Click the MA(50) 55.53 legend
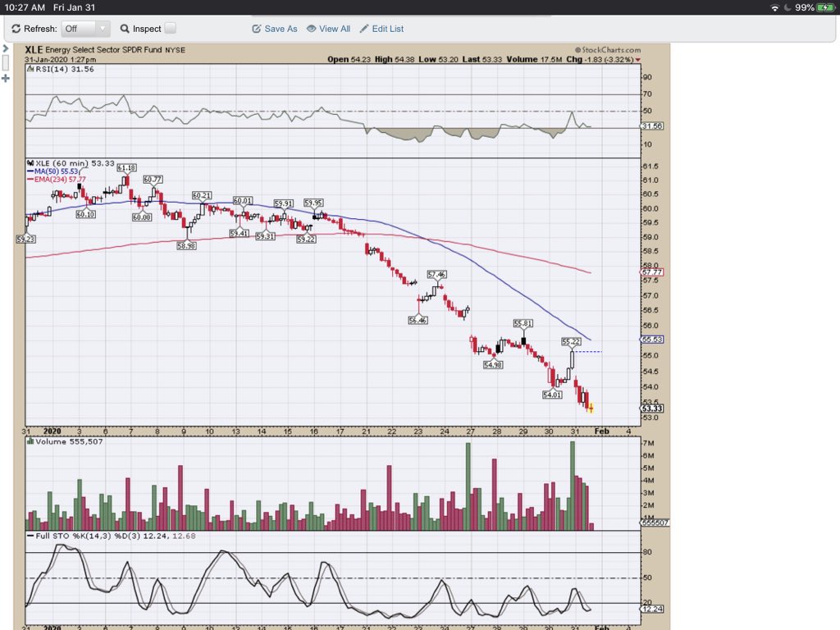 53,171
